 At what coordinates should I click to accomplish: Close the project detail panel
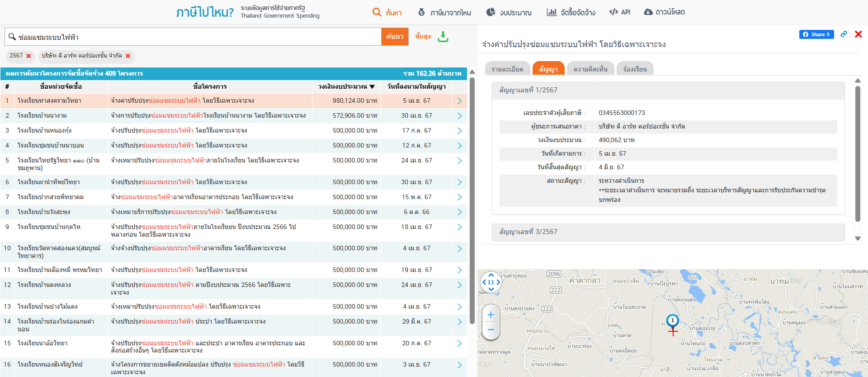858,34
